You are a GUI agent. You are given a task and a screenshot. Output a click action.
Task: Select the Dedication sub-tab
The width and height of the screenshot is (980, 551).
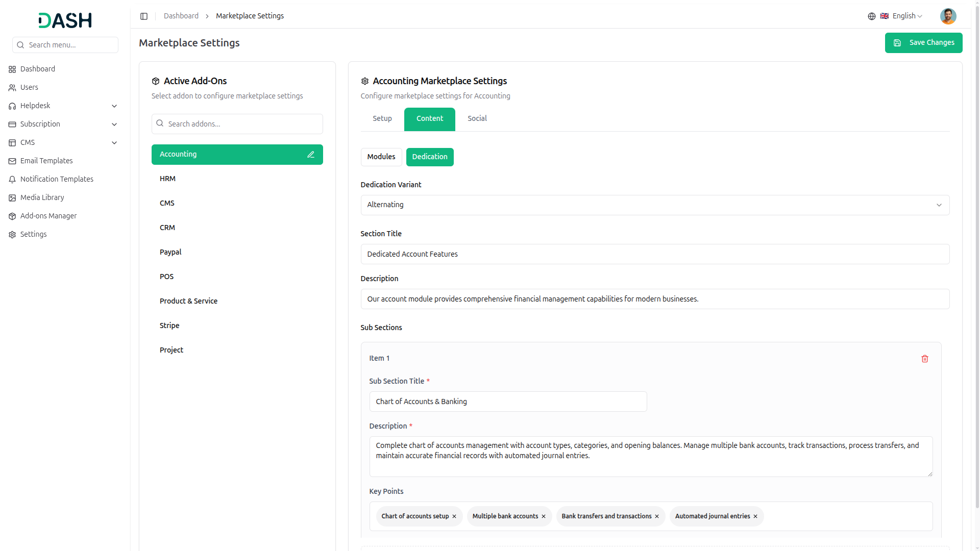pos(430,157)
